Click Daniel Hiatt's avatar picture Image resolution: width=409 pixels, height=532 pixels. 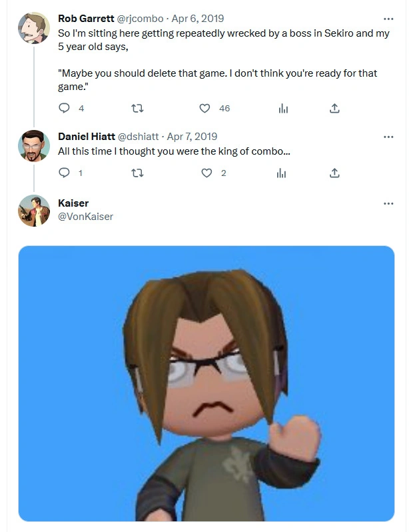coord(33,145)
